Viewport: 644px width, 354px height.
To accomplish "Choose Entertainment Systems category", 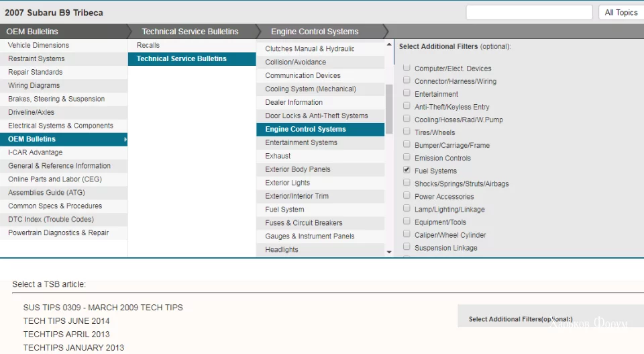I will [321, 142].
